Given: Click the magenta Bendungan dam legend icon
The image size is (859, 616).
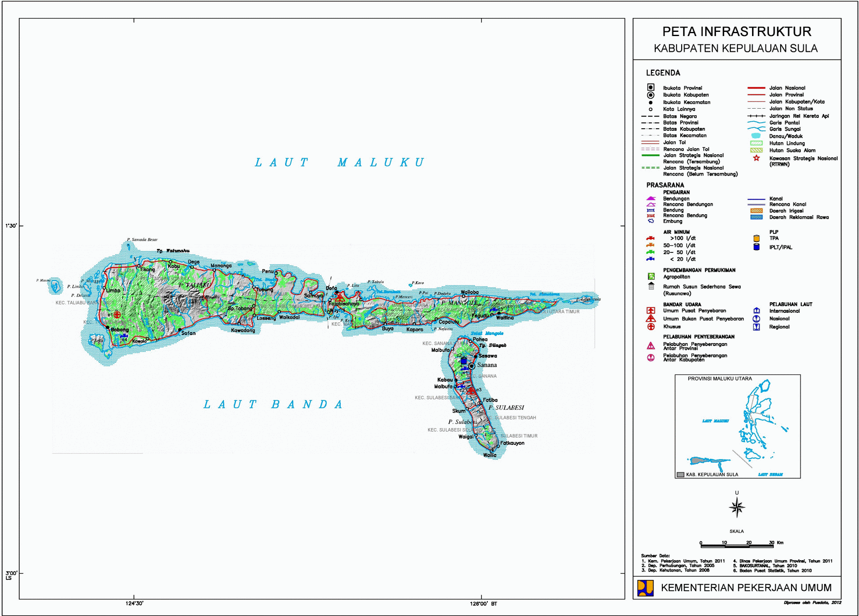Looking at the screenshot, I should 651,198.
